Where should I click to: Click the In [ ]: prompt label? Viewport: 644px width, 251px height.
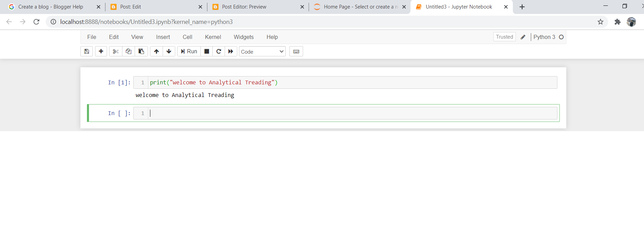coord(119,113)
